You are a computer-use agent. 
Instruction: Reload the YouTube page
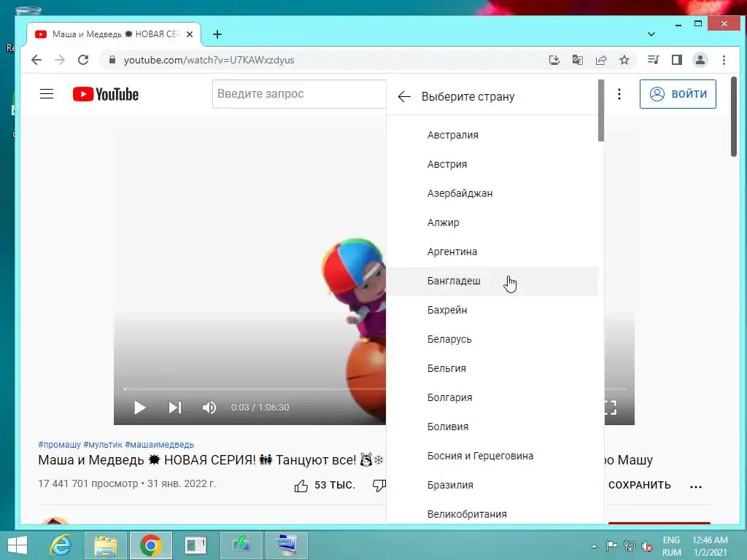[x=83, y=60]
